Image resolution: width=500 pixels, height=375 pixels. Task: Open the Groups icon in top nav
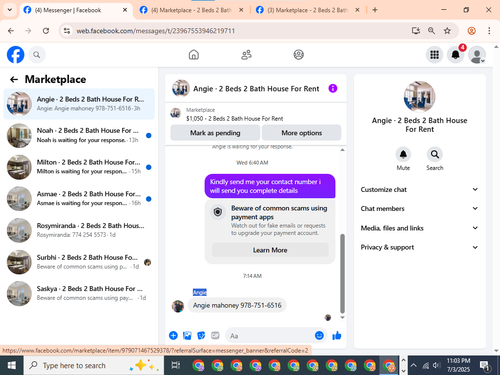298,55
